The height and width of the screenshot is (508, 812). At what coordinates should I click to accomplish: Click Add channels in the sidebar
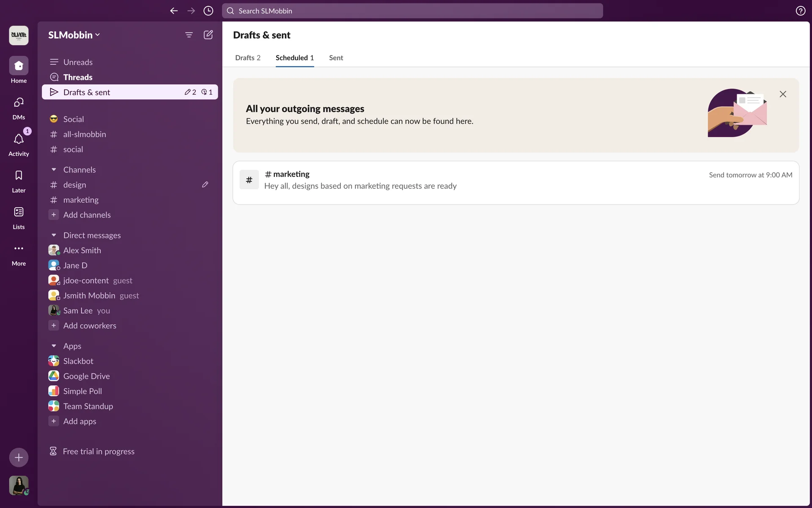(87, 215)
